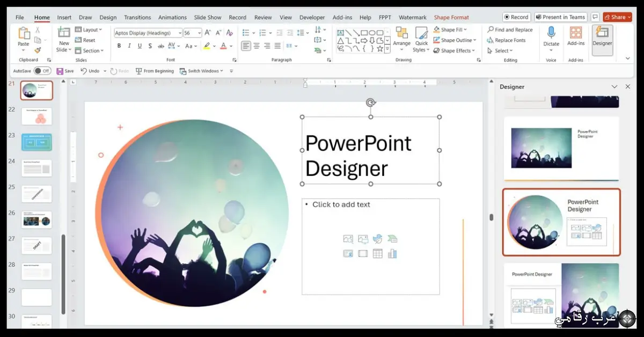The height and width of the screenshot is (337, 644).
Task: Toggle Underline text formatting
Action: [140, 46]
